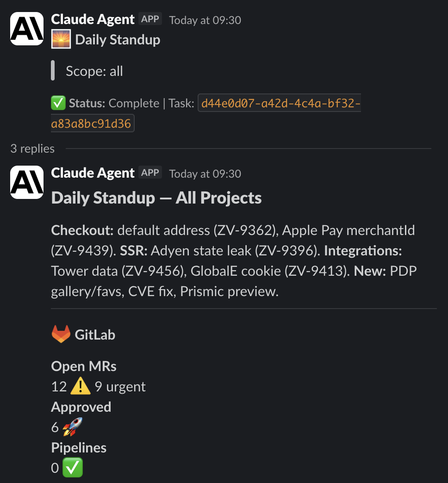Click the Claude Agent avatar on first message
Viewport: 448px width, 483px height.
pos(27,29)
